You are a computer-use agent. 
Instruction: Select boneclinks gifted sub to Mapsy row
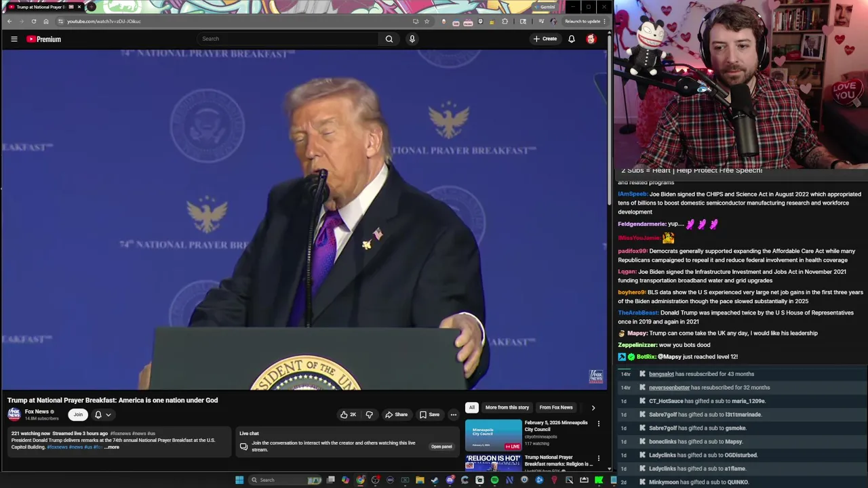pos(743,442)
